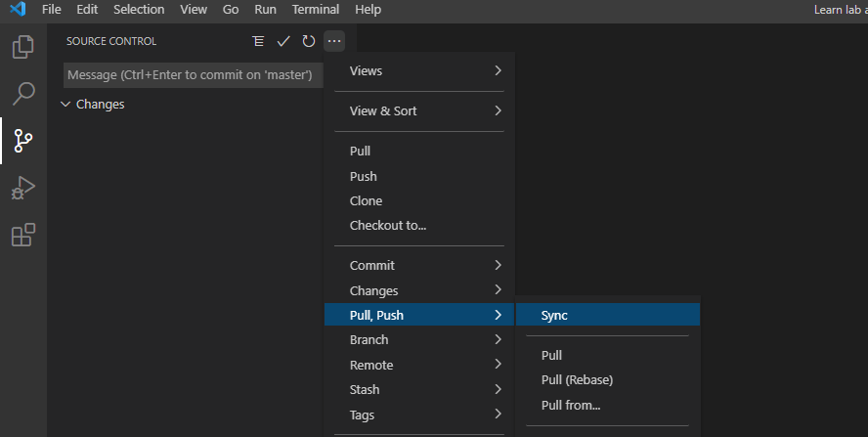Open the Extensions view icon
The image size is (868, 437).
coord(22,236)
